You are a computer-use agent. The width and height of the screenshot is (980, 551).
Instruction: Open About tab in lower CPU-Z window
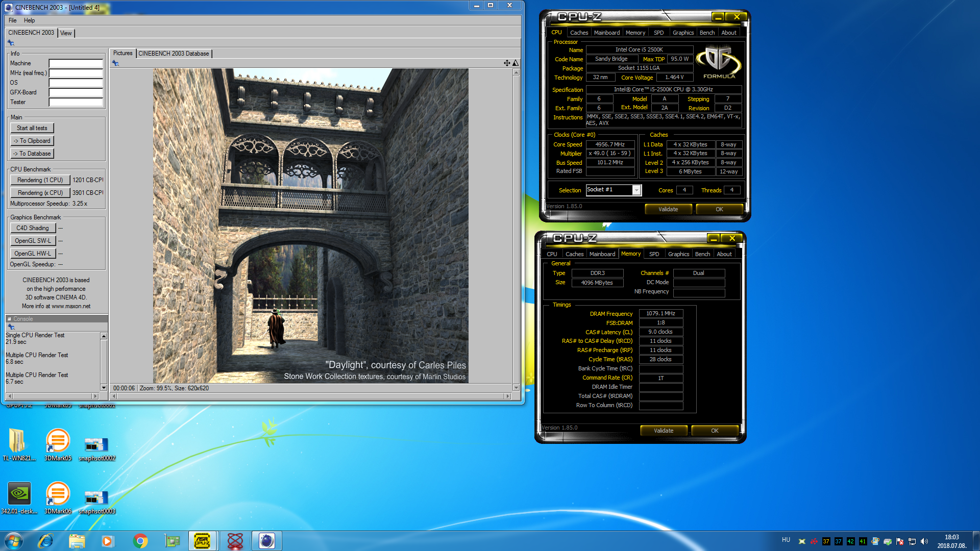tap(724, 254)
